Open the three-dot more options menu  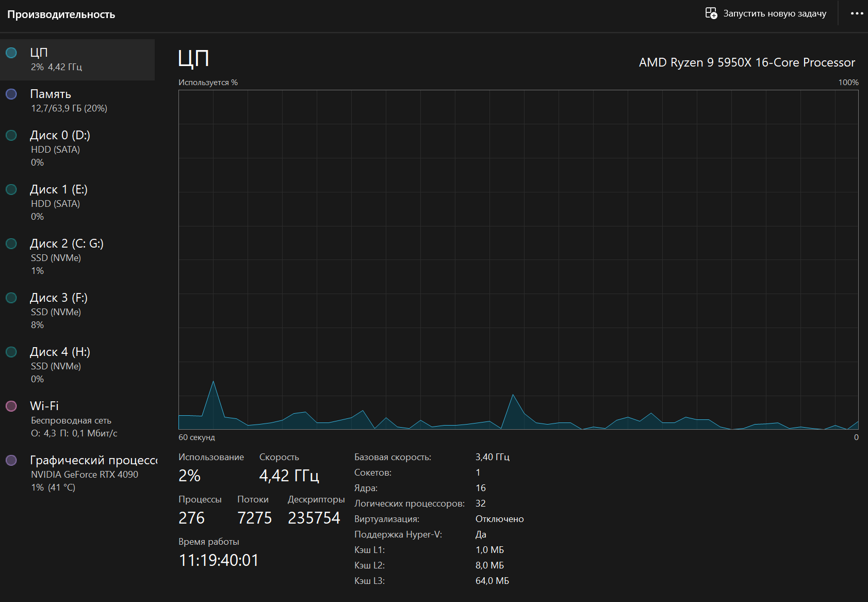[x=857, y=13]
